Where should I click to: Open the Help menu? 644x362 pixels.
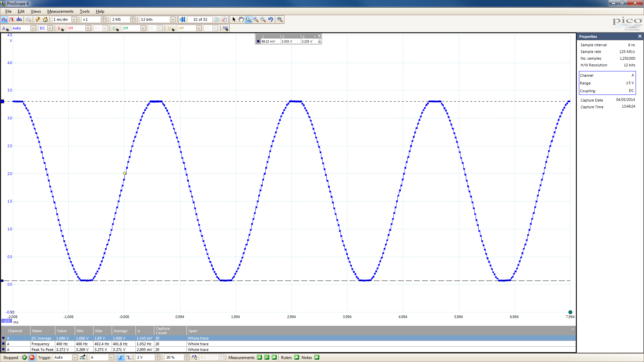[100, 11]
